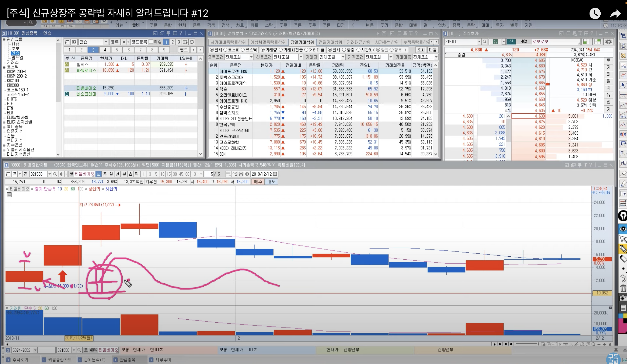Open the 종목조건 전체조회 dropdown
Screen dimensions: 627x364
click(x=251, y=57)
